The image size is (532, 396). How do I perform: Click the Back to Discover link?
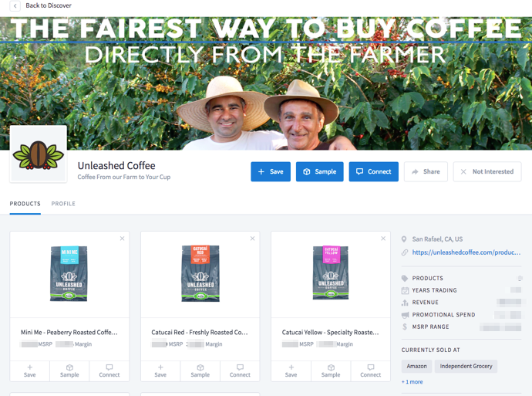point(49,5)
